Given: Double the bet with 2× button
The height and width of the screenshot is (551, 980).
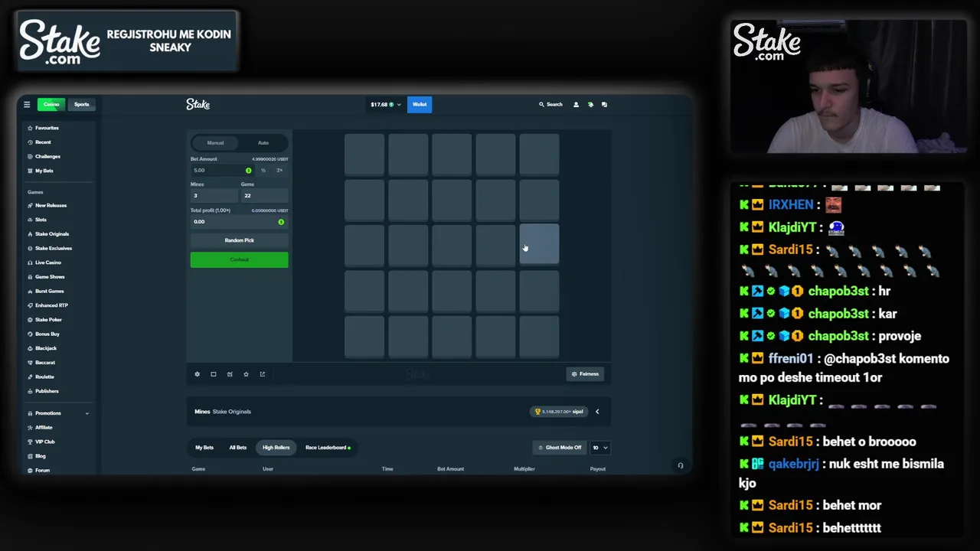Looking at the screenshot, I should click(x=279, y=170).
